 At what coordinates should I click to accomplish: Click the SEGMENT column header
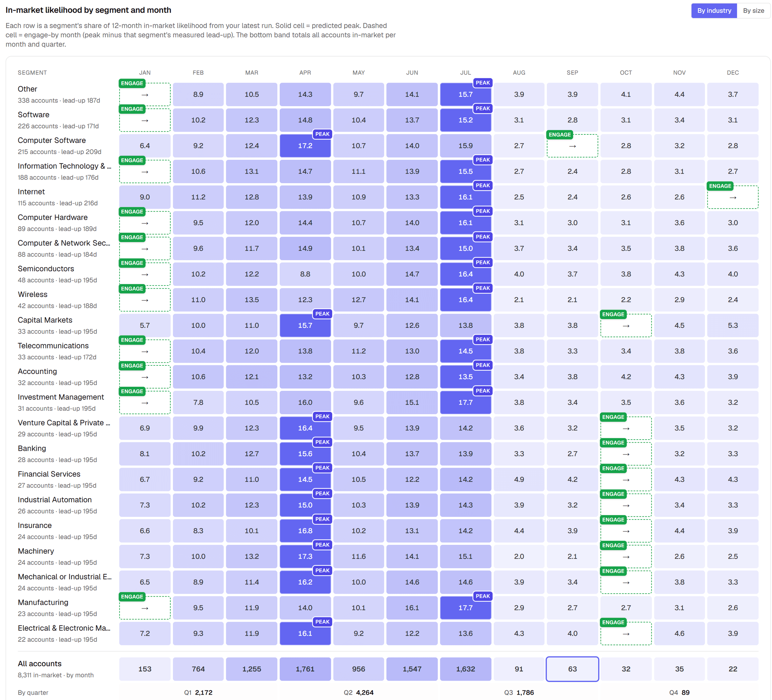click(32, 73)
